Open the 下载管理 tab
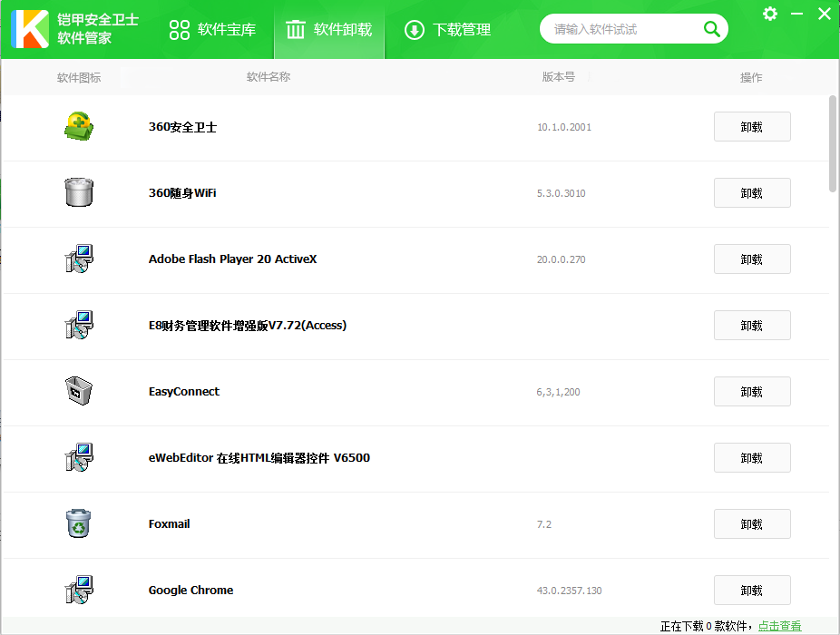Image resolution: width=840 pixels, height=635 pixels. click(x=448, y=30)
